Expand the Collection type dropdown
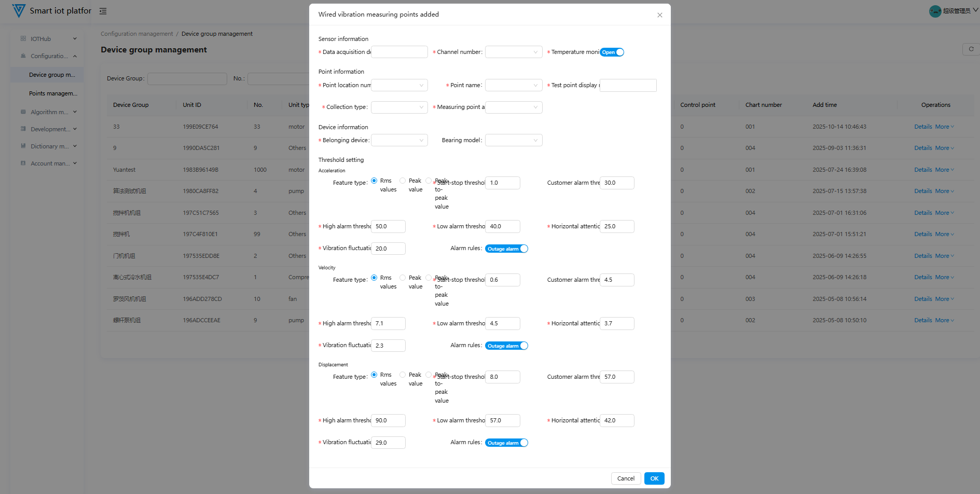 [399, 107]
